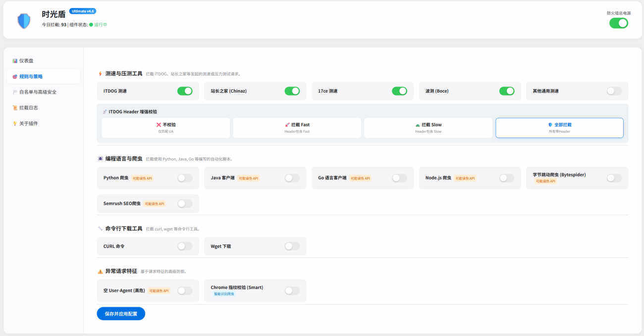
Task: Enable the Python 爬虫 blocking switch
Action: (x=185, y=178)
